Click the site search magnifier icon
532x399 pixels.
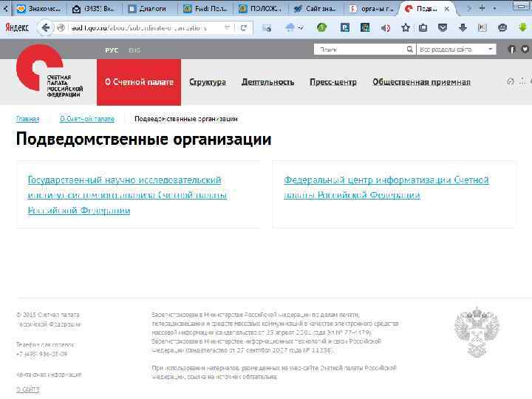409,50
